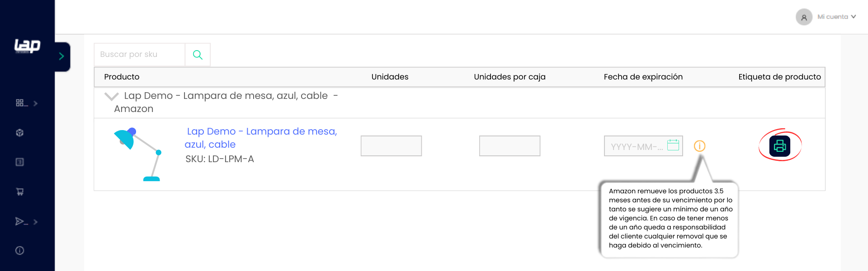Open the Lap Demo Lampara de mesa link

(x=261, y=138)
